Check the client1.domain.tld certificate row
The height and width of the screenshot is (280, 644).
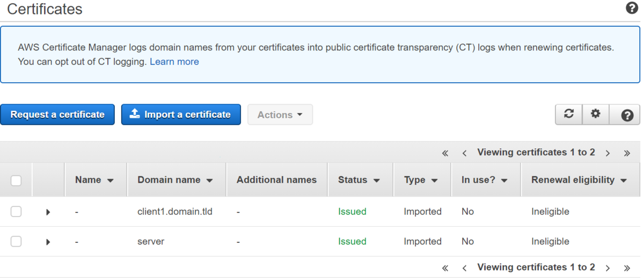(x=16, y=212)
